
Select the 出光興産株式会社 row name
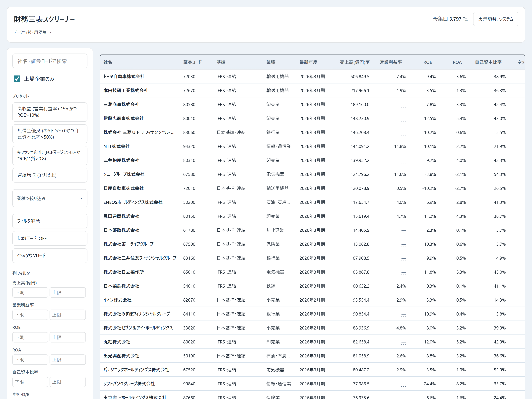(122, 355)
